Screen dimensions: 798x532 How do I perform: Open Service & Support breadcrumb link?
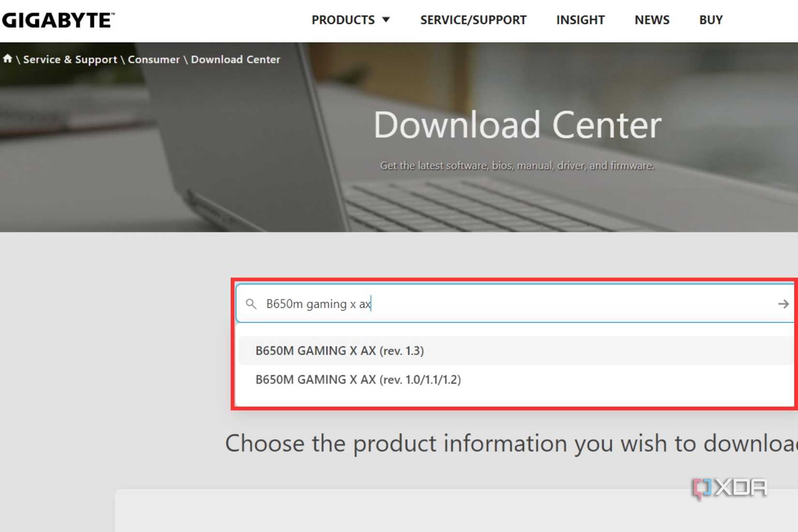coord(70,59)
